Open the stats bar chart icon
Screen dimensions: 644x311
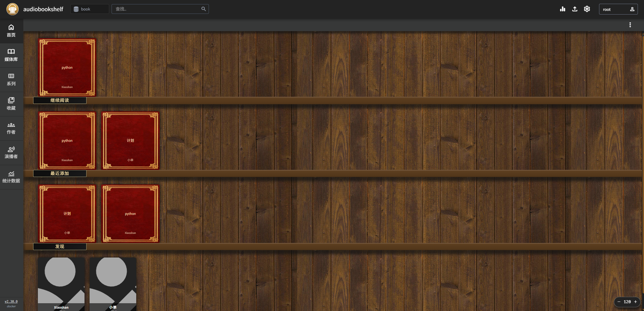pos(563,9)
